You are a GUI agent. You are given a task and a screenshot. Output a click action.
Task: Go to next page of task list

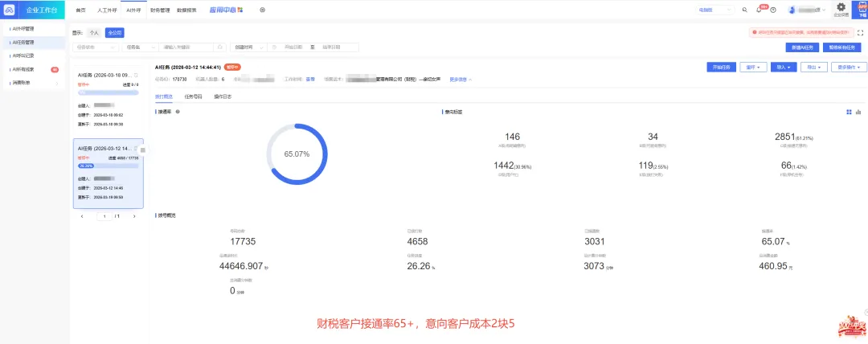134,216
